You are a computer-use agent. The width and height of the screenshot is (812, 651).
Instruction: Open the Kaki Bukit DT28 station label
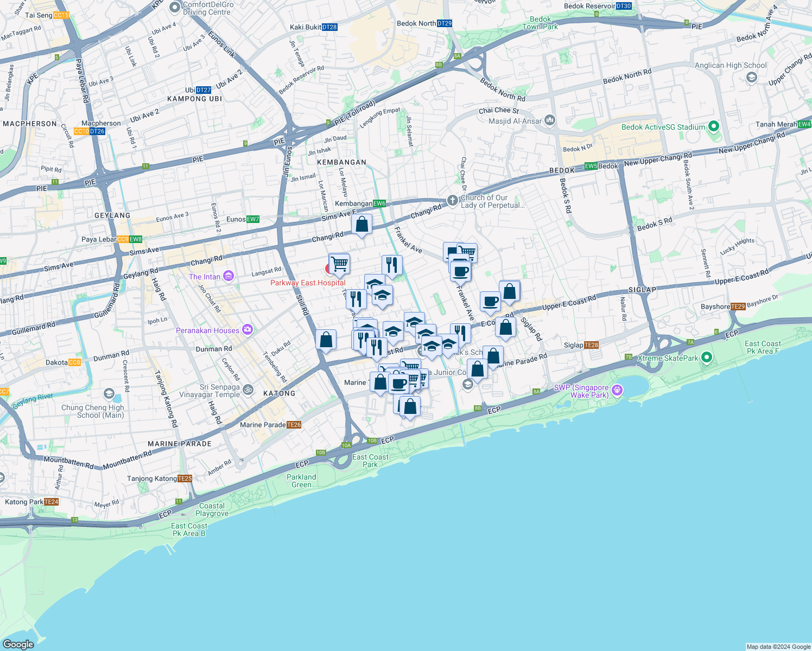pos(314,27)
